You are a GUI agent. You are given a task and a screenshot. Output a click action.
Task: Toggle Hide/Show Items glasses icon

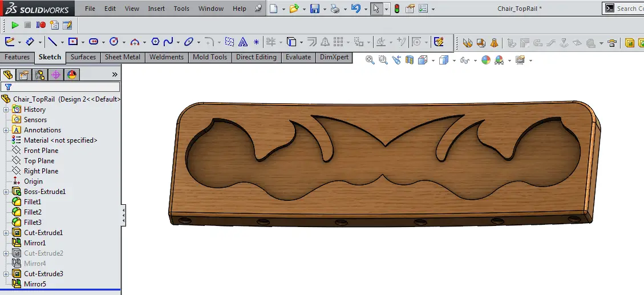pos(465,60)
